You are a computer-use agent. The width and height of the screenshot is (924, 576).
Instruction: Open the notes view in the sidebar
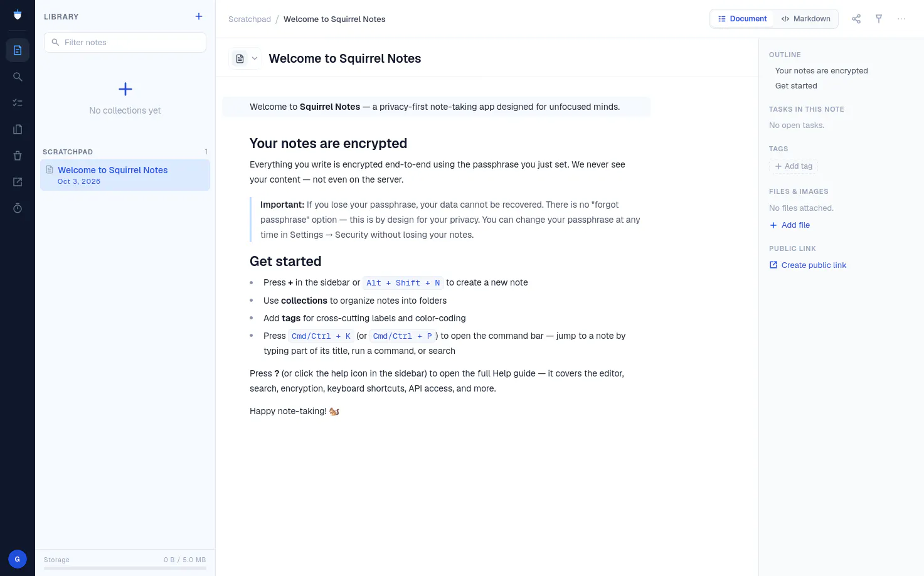(18, 50)
